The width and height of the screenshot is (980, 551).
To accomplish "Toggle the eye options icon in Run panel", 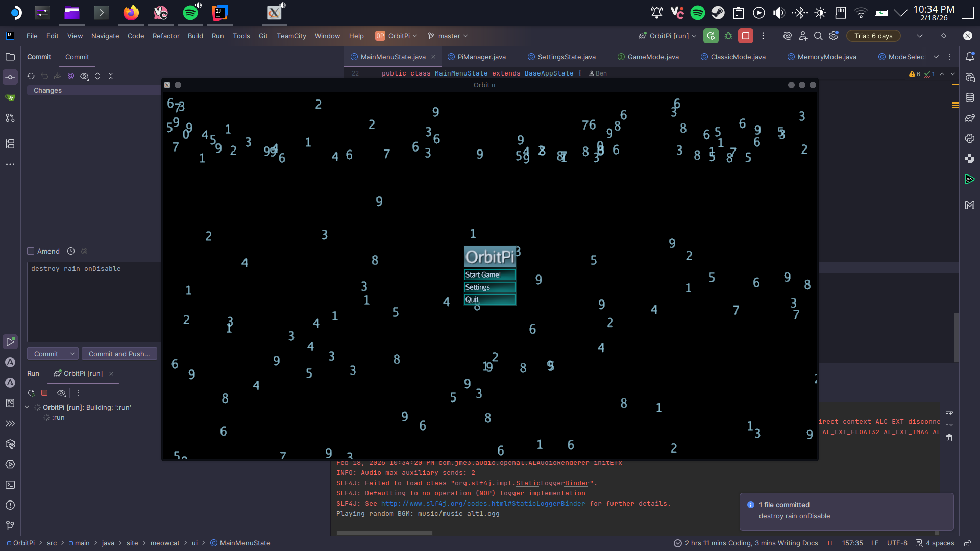I will click(61, 393).
